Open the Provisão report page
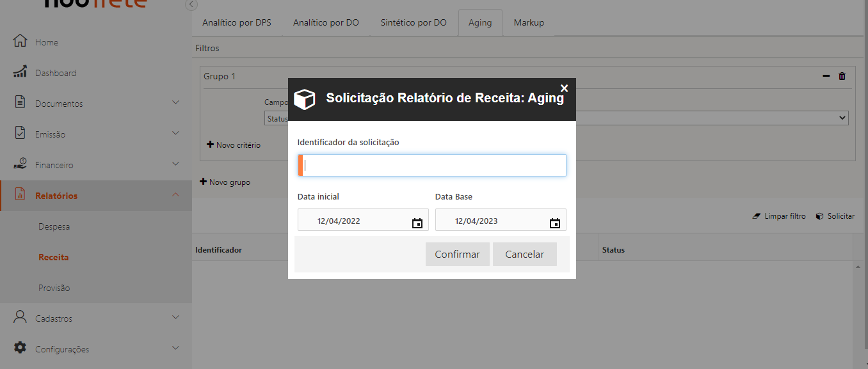Screen dimensions: 868x369 click(x=54, y=288)
